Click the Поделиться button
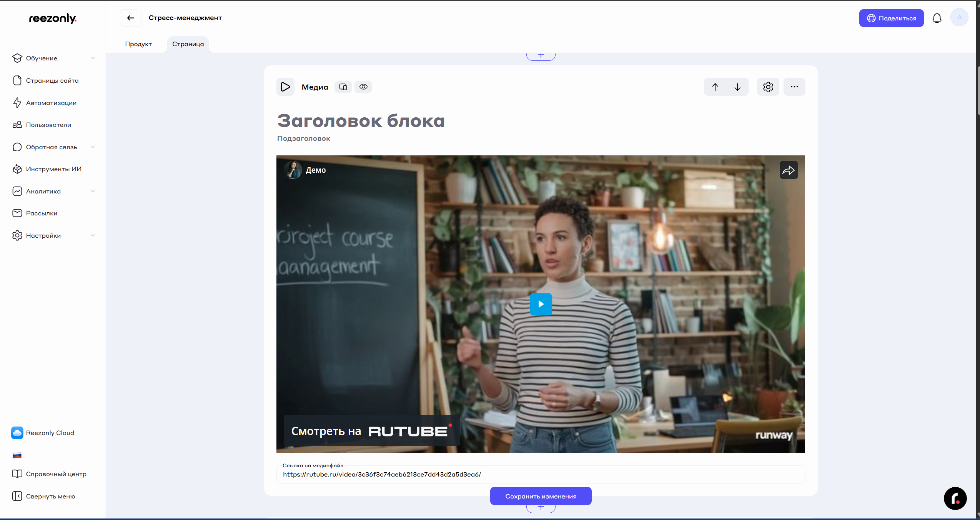 click(x=891, y=18)
